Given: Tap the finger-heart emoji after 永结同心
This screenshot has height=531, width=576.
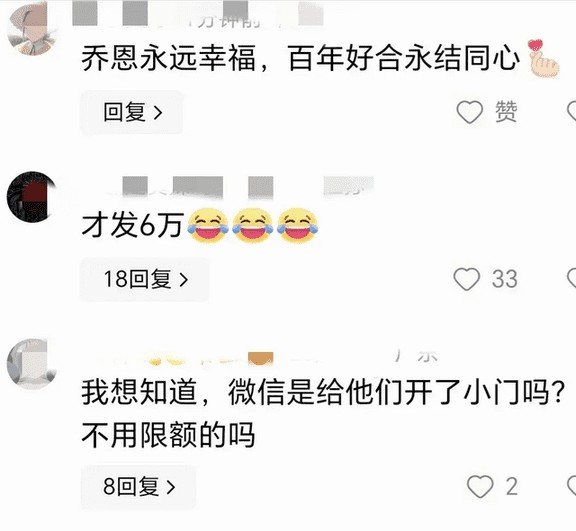Looking at the screenshot, I should tap(543, 58).
